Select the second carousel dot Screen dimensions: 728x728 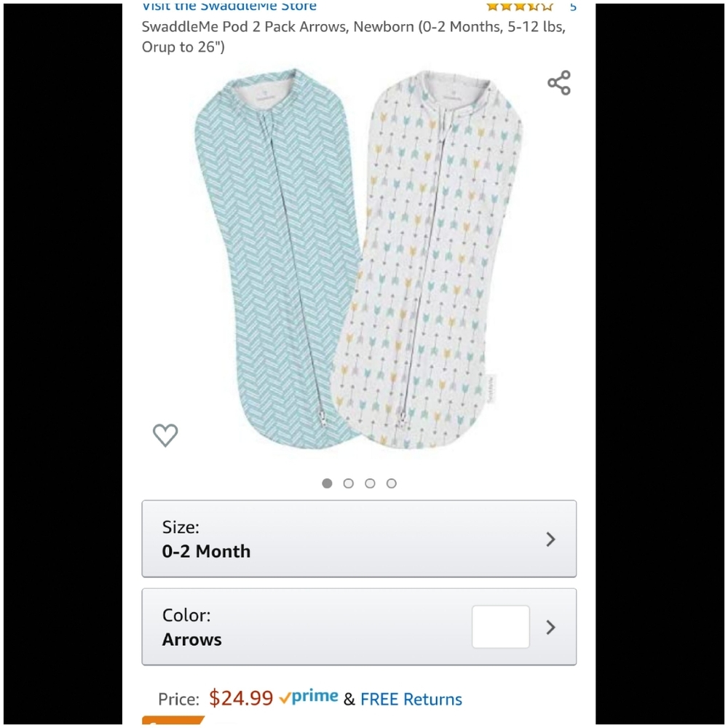pyautogui.click(x=348, y=483)
